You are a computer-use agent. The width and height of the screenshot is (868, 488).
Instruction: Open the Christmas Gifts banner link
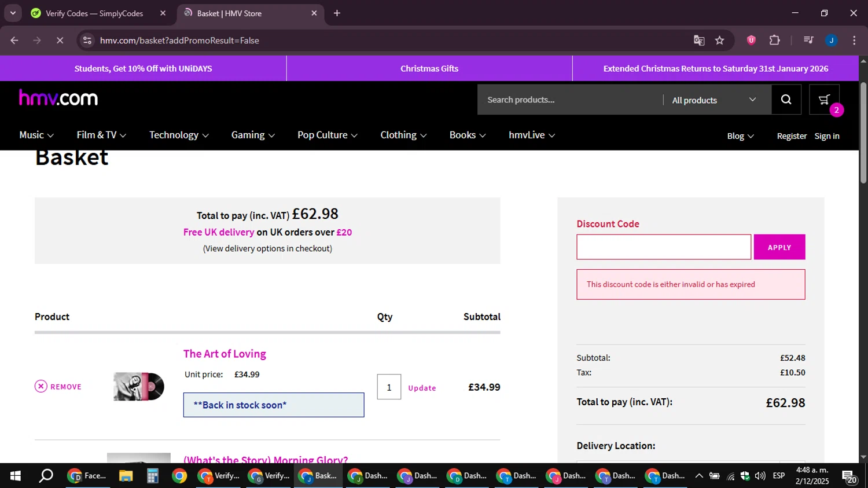[429, 68]
